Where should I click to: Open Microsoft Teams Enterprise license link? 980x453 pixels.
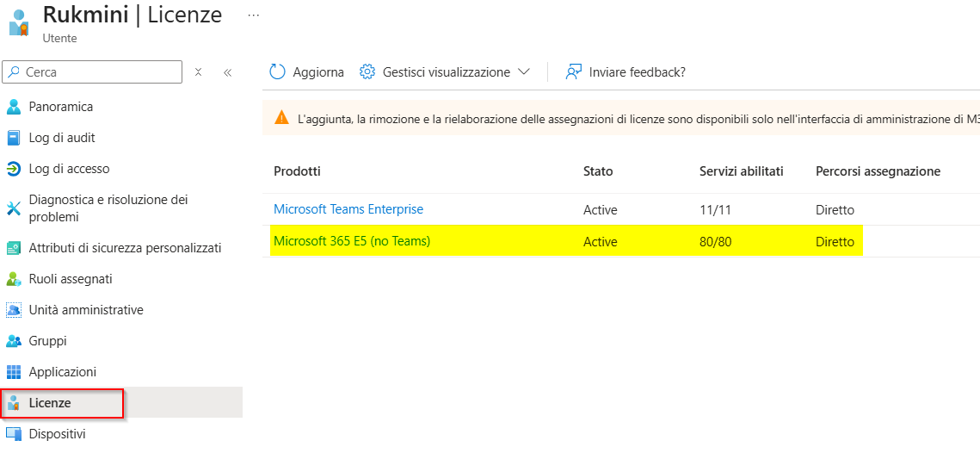click(x=348, y=209)
